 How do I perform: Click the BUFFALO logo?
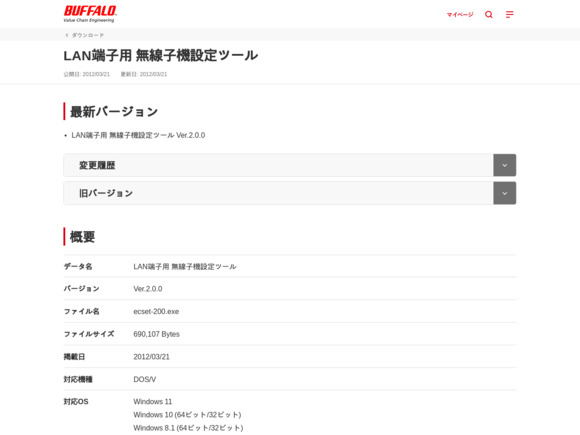tap(90, 14)
